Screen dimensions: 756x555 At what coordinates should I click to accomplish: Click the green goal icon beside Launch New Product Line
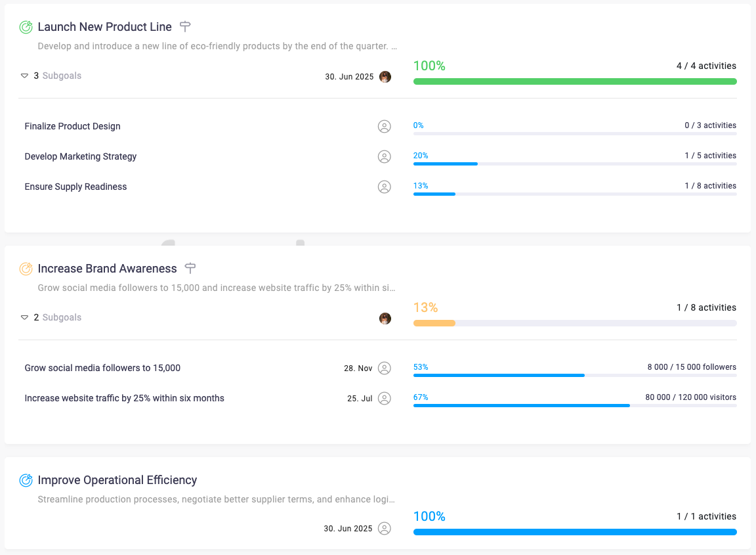pyautogui.click(x=26, y=27)
